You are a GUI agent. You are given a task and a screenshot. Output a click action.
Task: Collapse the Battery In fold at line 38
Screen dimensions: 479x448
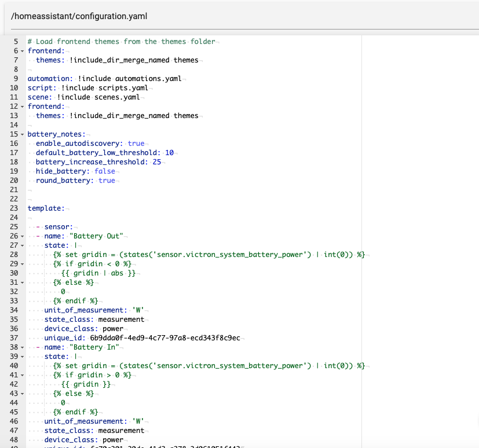[23, 347]
